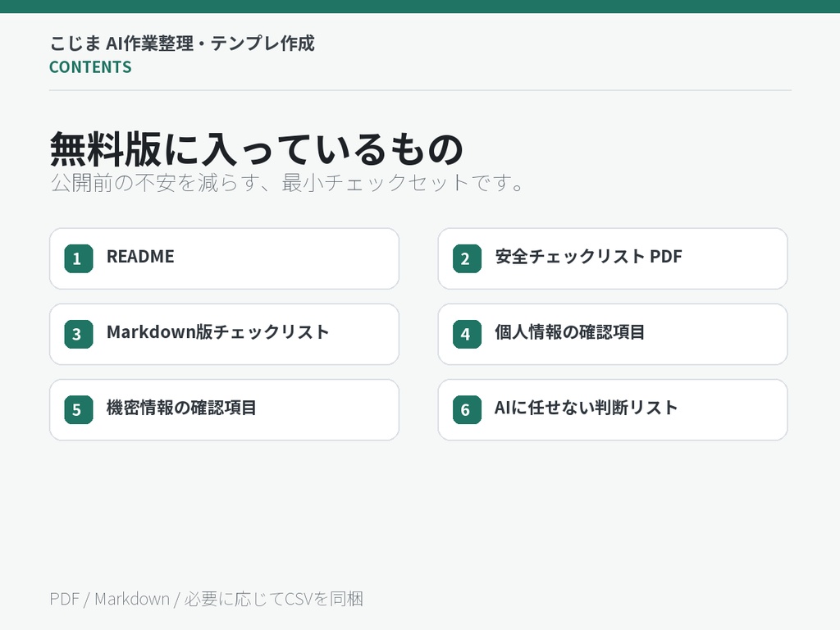
Task: Click the footer text PDF / Markdown / 必要に応じてCSVを同梱
Action: pyautogui.click(x=206, y=598)
